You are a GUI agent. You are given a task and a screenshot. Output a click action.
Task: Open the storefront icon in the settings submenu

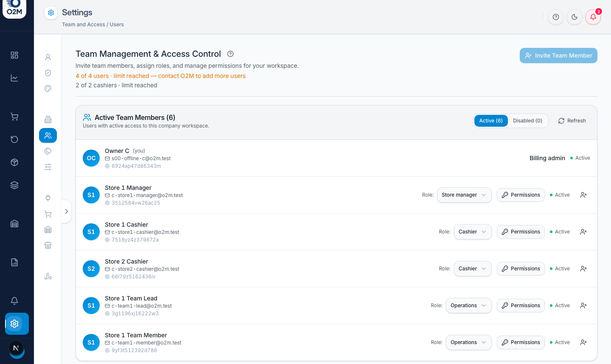click(48, 245)
